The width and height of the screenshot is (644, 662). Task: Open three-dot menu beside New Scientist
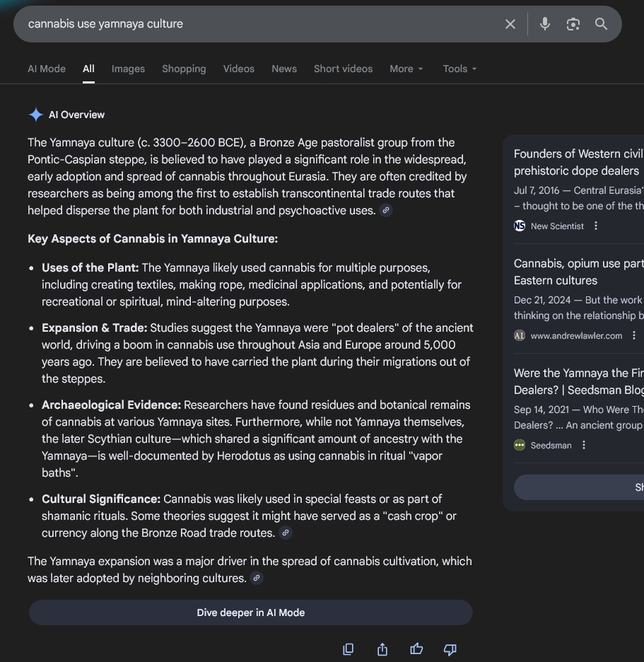[596, 226]
